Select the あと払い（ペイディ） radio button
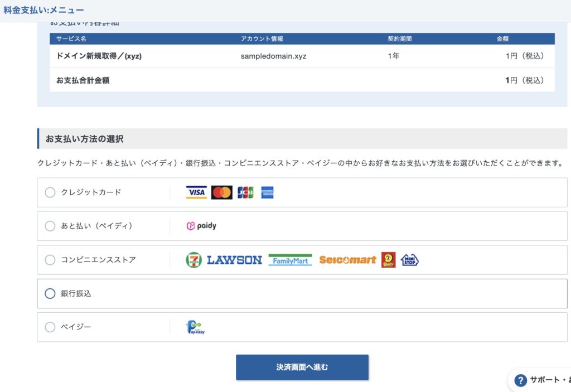This screenshot has height=392, width=571. (50, 226)
